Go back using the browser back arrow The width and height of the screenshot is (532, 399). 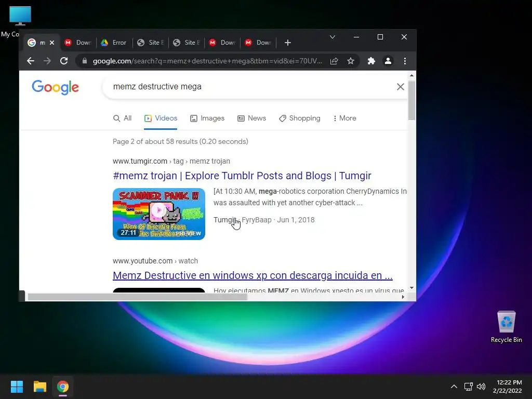point(31,61)
